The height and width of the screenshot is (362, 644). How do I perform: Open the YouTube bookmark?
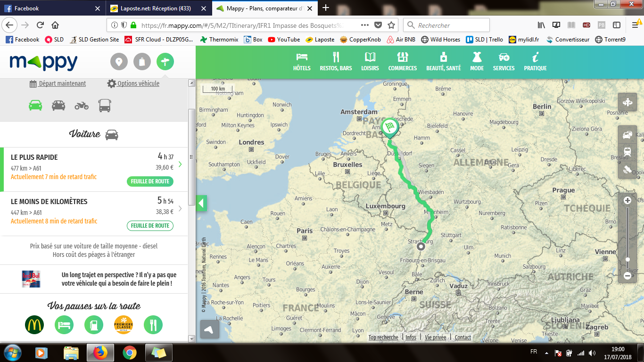click(284, 40)
